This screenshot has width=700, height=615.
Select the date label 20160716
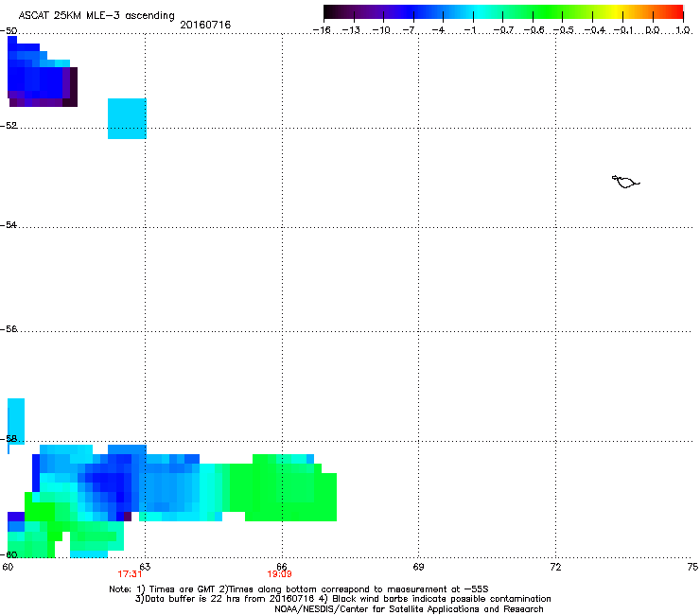[x=205, y=25]
